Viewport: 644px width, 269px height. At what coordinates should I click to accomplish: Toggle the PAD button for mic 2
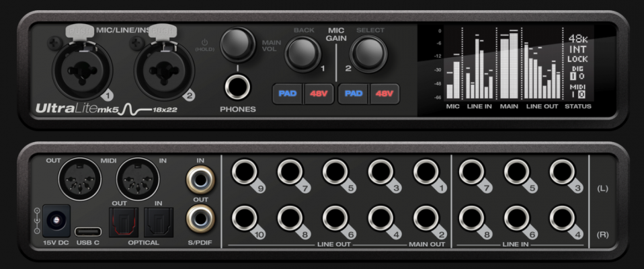coord(353,93)
